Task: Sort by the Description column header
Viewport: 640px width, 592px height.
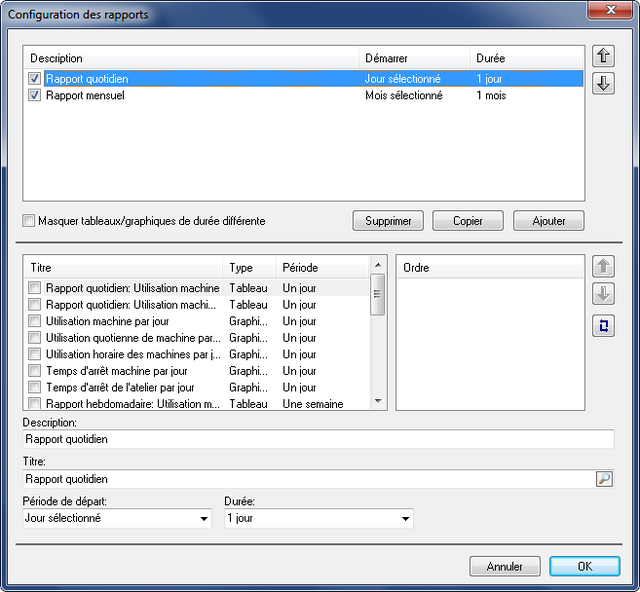Action: [191, 58]
